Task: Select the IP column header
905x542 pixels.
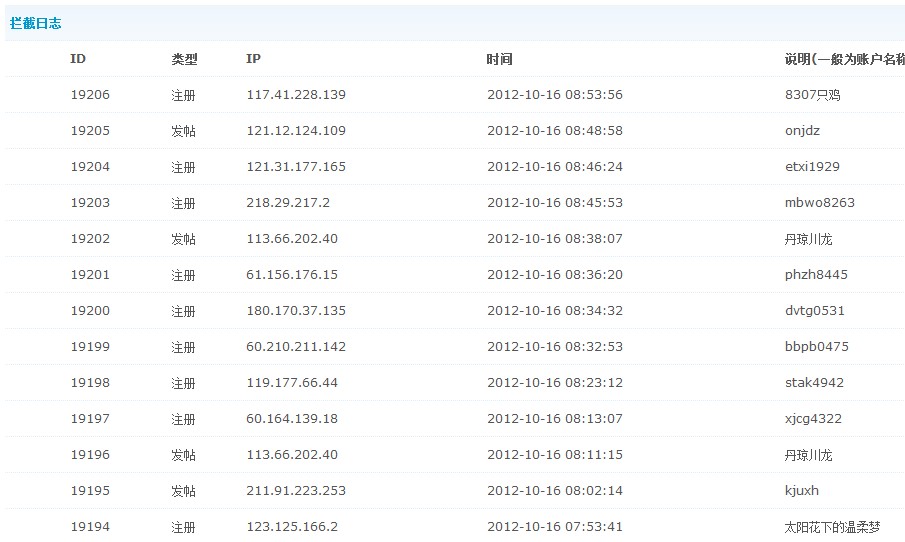Action: point(253,59)
